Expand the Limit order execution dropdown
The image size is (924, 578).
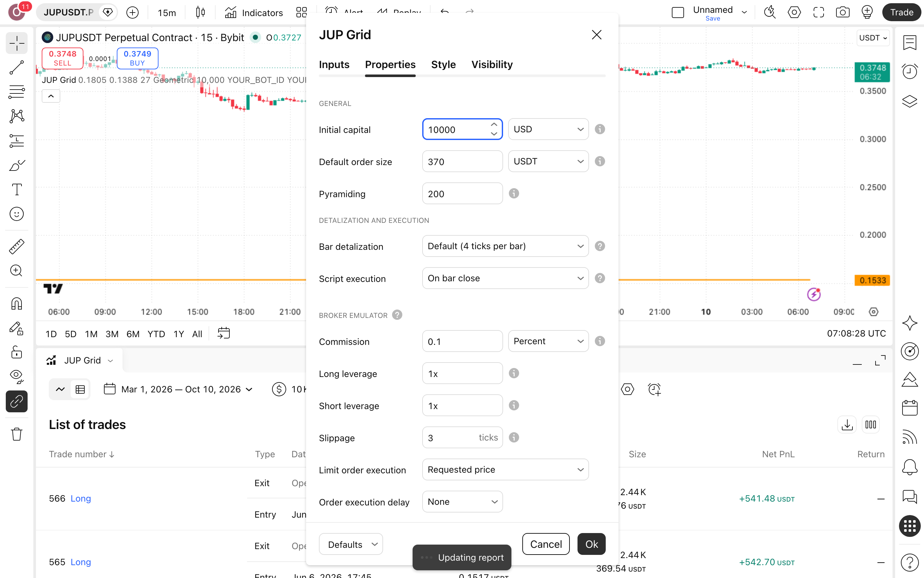505,469
